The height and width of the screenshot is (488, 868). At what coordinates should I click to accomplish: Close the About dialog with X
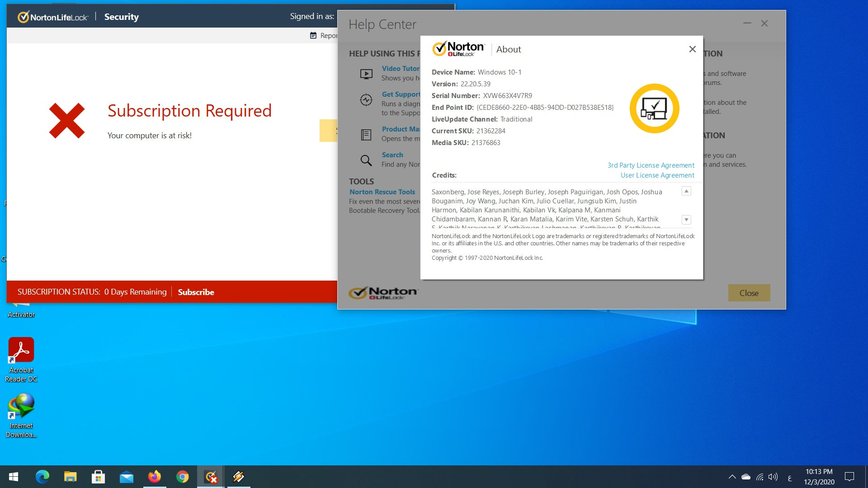[692, 49]
